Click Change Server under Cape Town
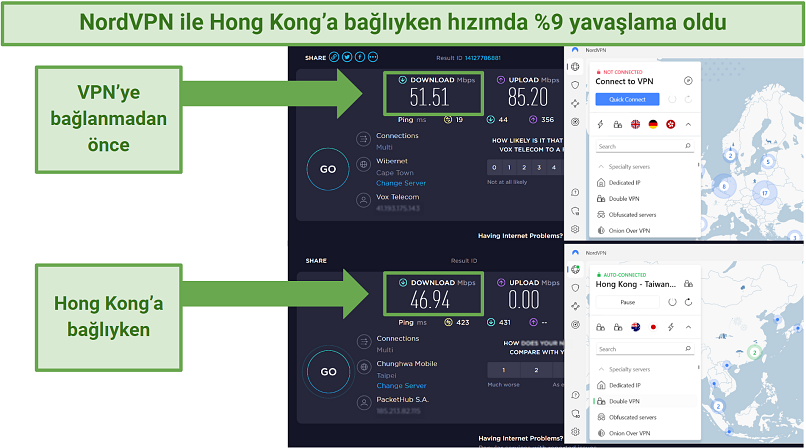 pos(401,183)
